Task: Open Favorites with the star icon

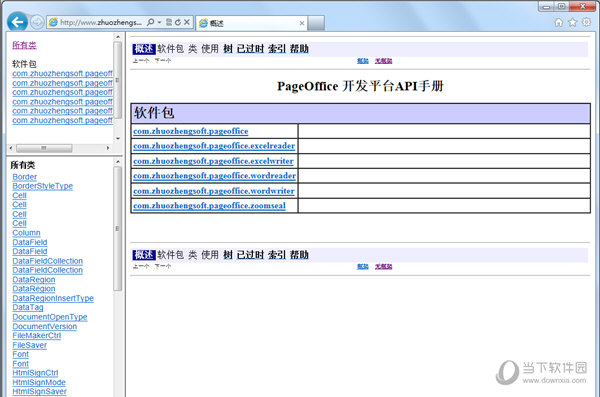Action: pos(572,23)
